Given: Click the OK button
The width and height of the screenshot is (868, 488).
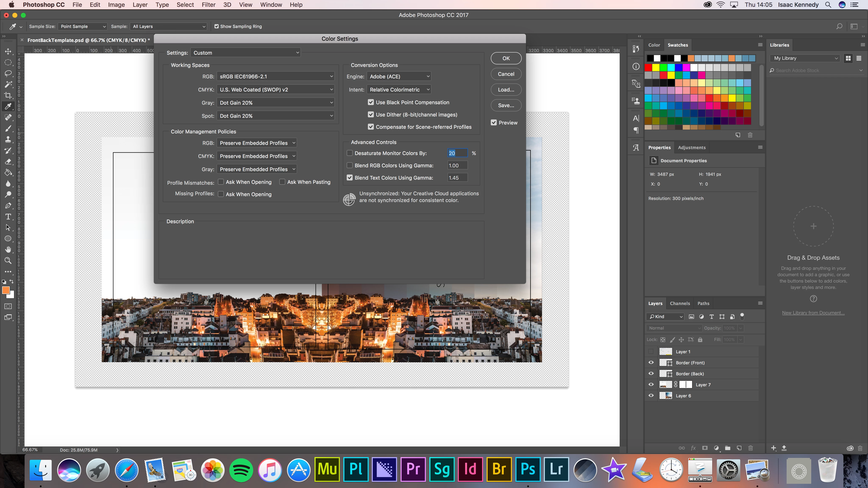Looking at the screenshot, I should (506, 58).
